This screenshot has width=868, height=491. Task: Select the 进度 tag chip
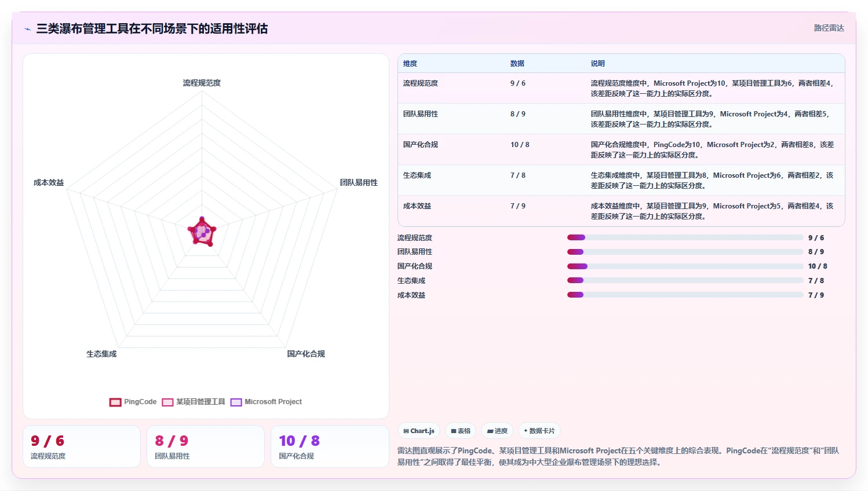pyautogui.click(x=497, y=431)
